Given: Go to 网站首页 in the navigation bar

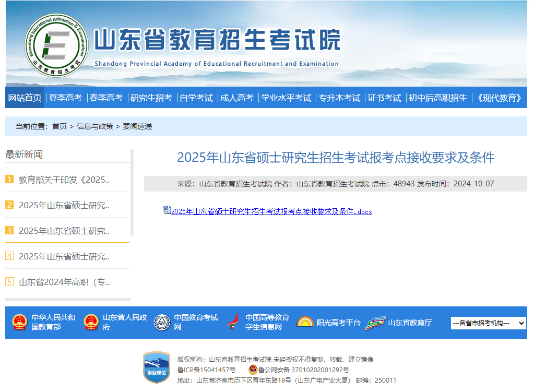Looking at the screenshot, I should point(25,98).
